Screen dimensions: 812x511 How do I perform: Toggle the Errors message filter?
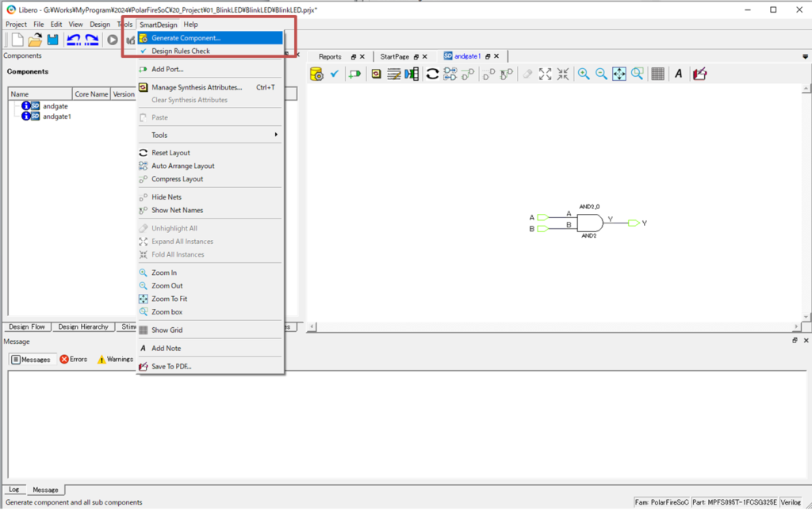(74, 360)
